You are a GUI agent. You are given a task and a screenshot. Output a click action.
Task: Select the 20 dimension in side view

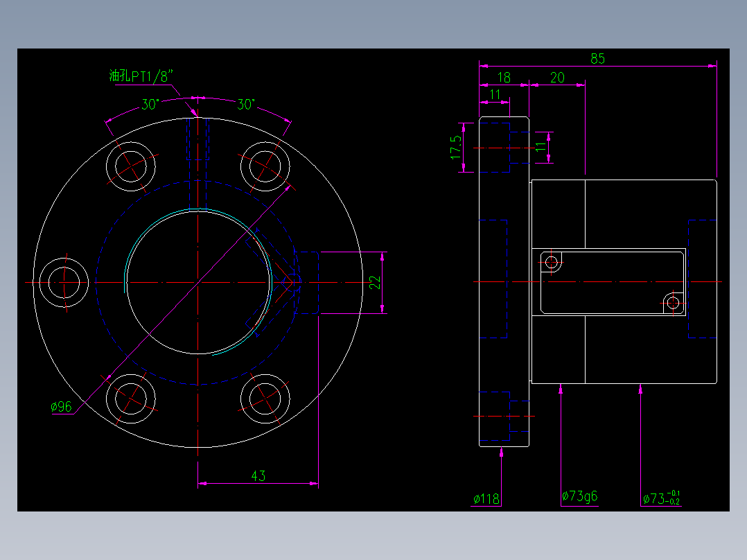(557, 77)
